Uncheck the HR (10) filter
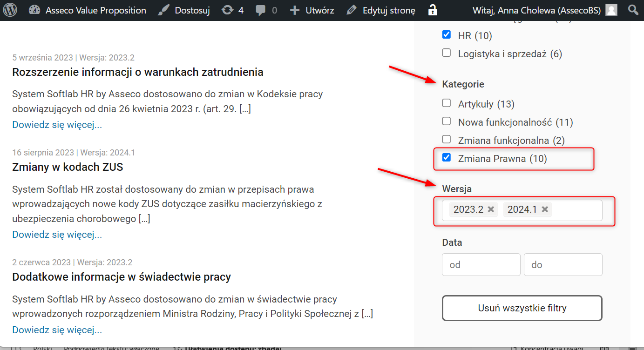The image size is (644, 350). (447, 34)
